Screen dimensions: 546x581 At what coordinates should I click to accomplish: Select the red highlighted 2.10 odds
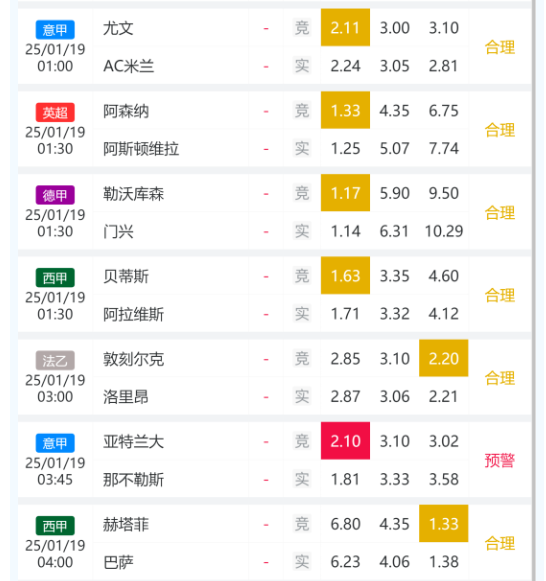pyautogui.click(x=345, y=441)
